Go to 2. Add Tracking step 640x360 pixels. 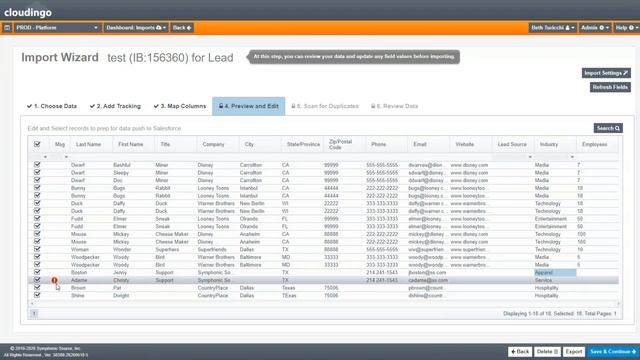coord(115,106)
